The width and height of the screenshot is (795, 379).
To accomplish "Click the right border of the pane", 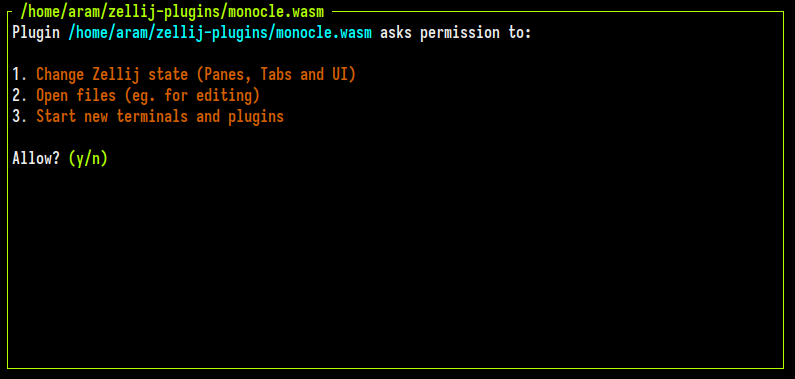I will pyautogui.click(x=784, y=190).
